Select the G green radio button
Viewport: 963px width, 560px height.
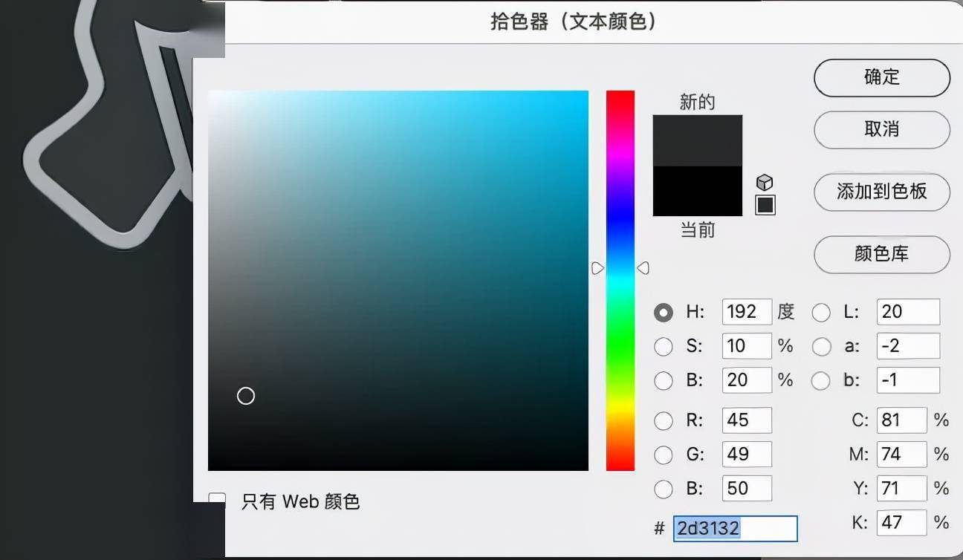663,455
